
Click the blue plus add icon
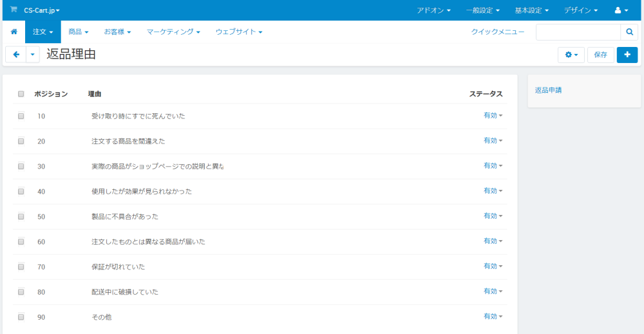click(x=627, y=55)
